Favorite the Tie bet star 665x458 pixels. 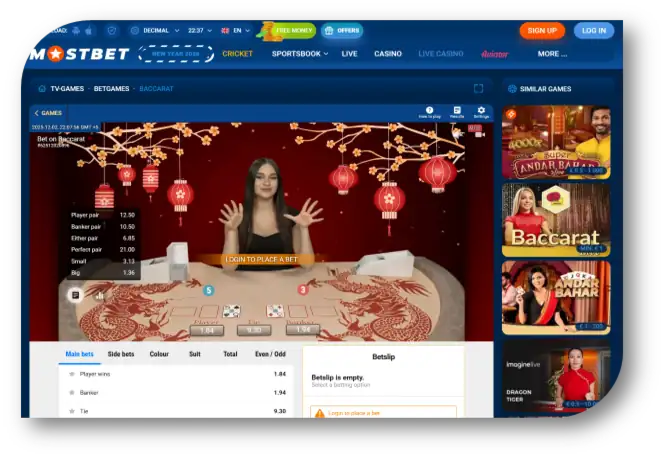pos(72,411)
